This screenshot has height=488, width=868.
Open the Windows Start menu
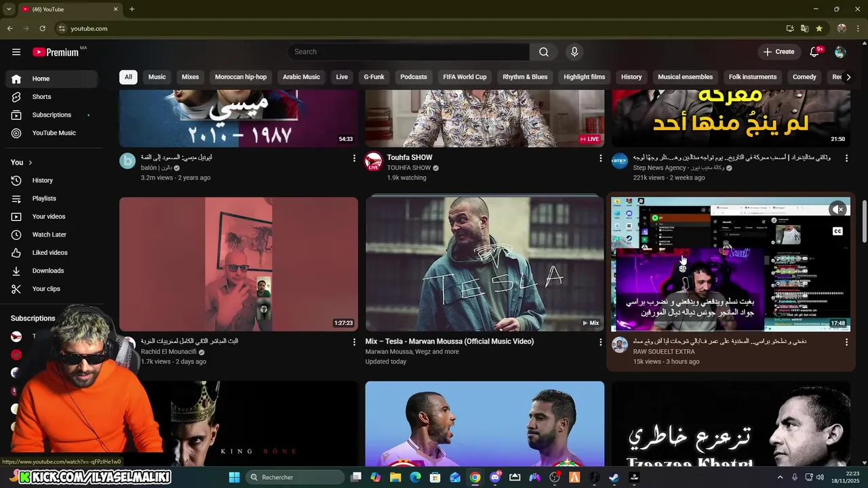[x=234, y=477]
